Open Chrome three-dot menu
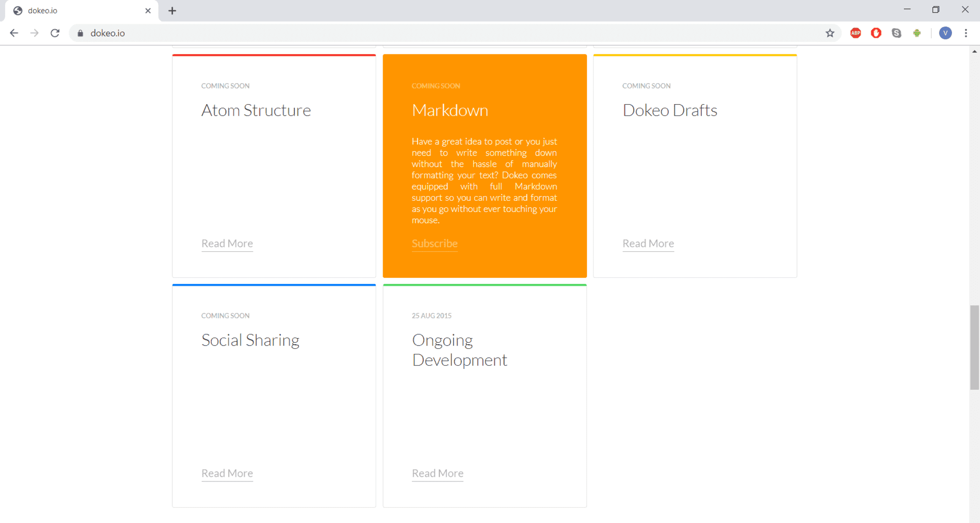This screenshot has height=523, width=980. pyautogui.click(x=966, y=33)
